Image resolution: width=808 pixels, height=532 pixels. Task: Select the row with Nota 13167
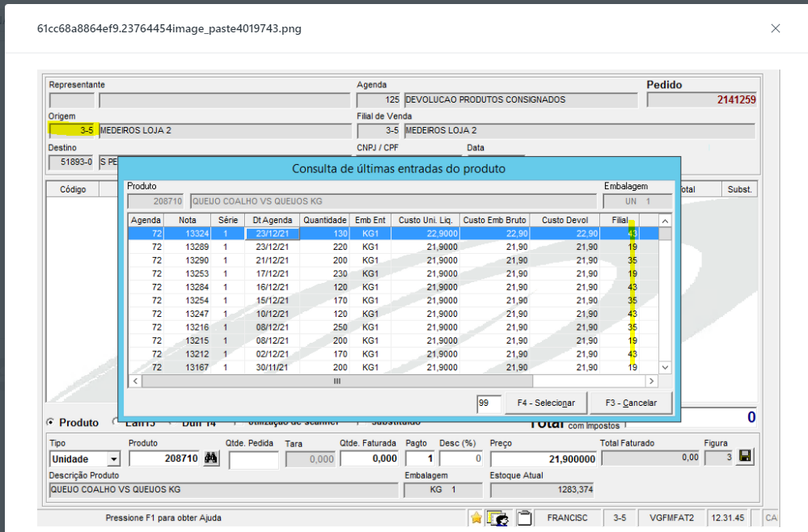(393, 367)
